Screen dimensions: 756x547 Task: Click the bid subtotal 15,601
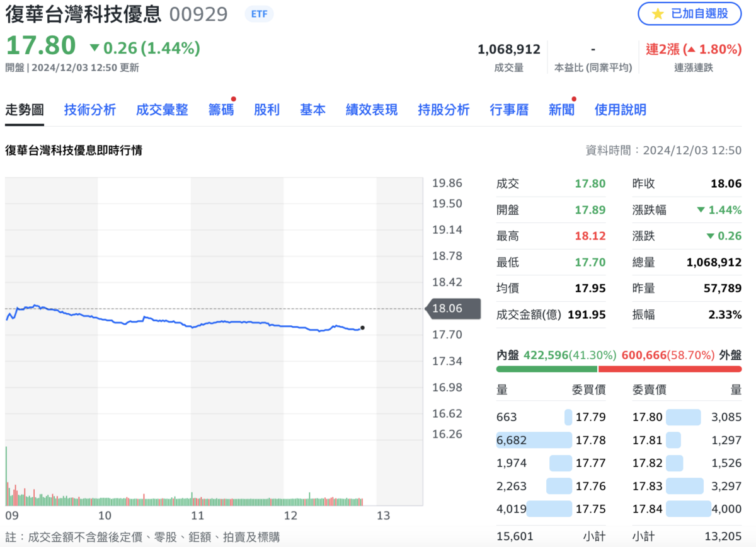pos(515,536)
